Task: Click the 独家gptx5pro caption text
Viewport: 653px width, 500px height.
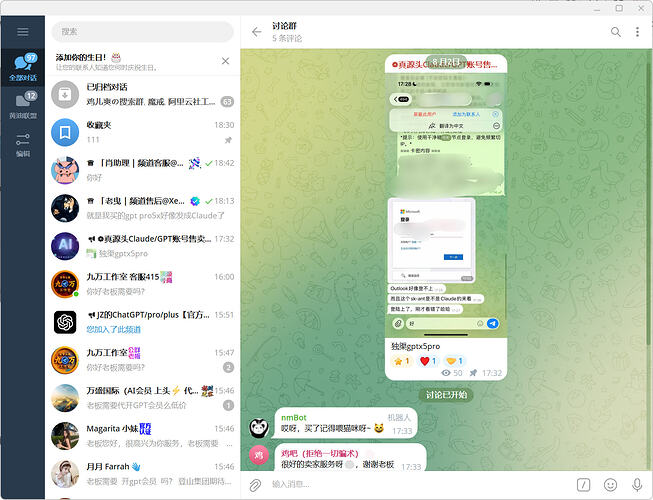Action: click(x=416, y=346)
